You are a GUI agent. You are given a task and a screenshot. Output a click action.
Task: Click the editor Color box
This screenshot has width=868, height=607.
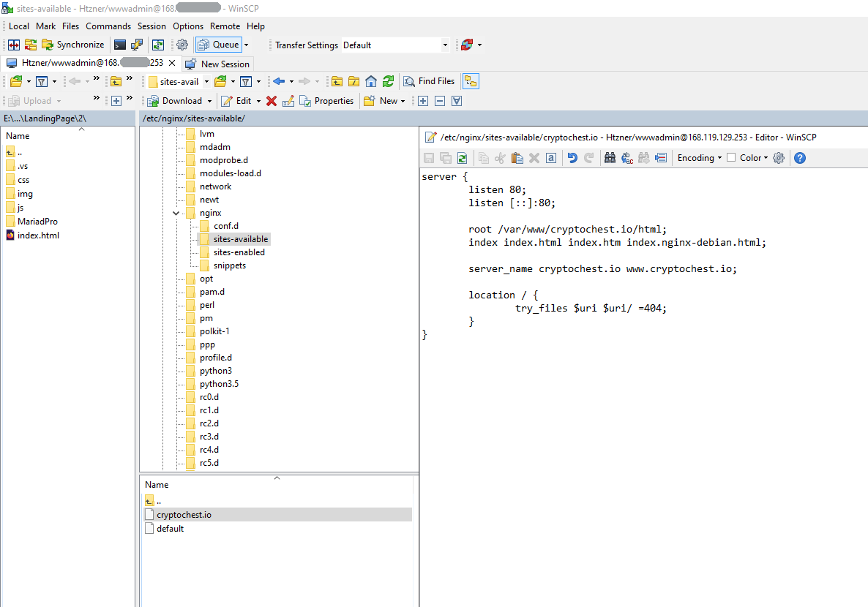point(731,158)
